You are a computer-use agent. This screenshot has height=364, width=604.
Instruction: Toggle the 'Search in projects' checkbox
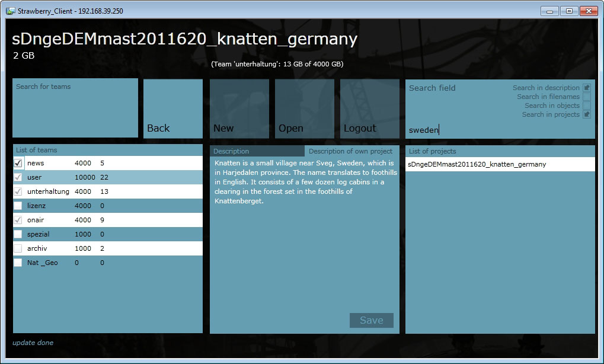pyautogui.click(x=587, y=114)
